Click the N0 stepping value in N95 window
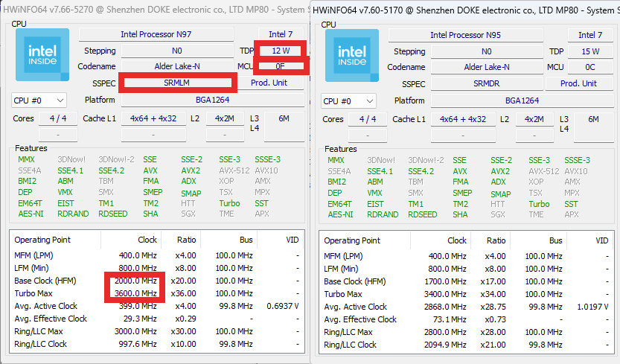620x364 pixels. coord(487,51)
